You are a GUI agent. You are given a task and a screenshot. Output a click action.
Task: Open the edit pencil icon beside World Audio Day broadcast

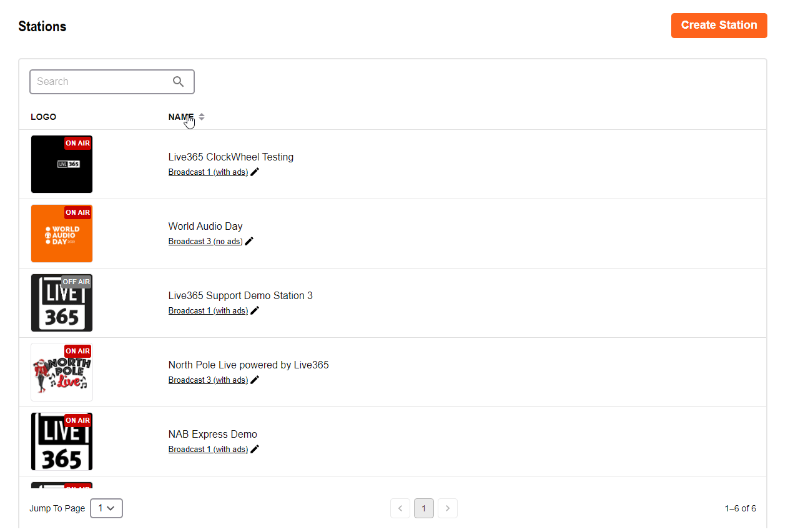[249, 240]
